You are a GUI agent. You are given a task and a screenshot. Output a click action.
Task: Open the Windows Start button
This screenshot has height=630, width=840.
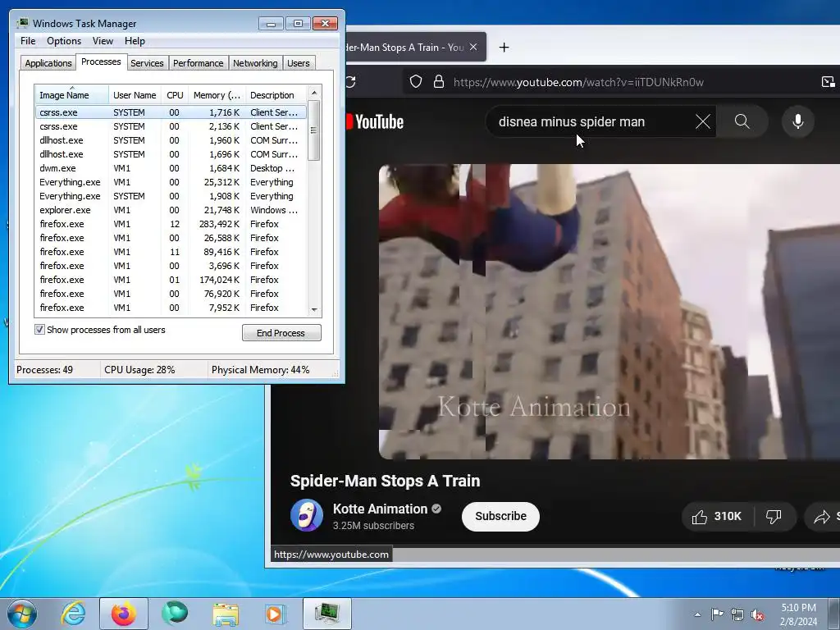pos(22,614)
